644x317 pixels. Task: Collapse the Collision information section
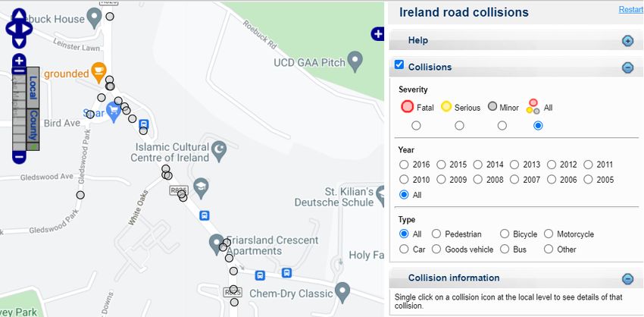click(x=627, y=279)
